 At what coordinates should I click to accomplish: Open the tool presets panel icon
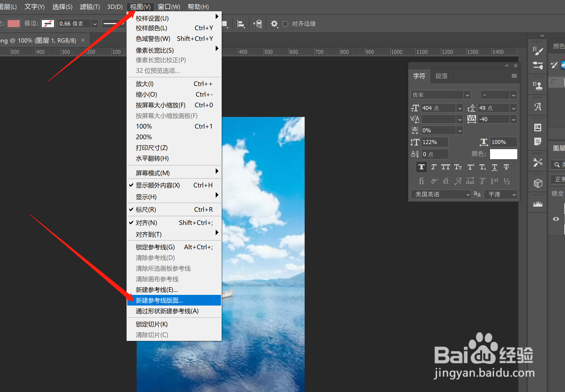pos(538,162)
